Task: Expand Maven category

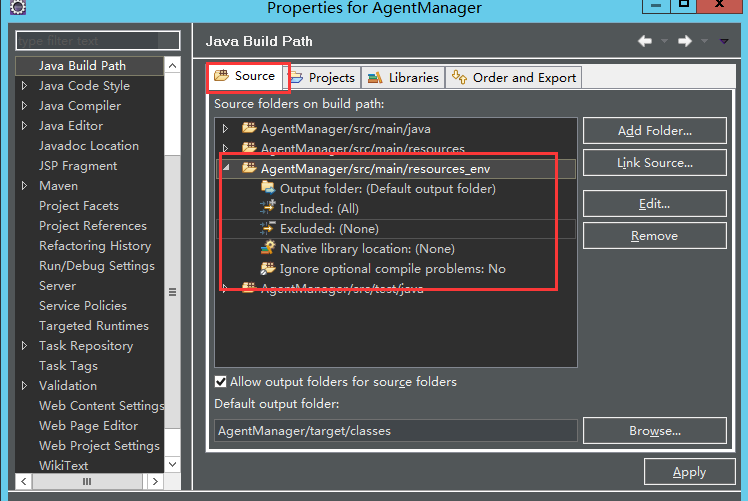Action: 24,186
